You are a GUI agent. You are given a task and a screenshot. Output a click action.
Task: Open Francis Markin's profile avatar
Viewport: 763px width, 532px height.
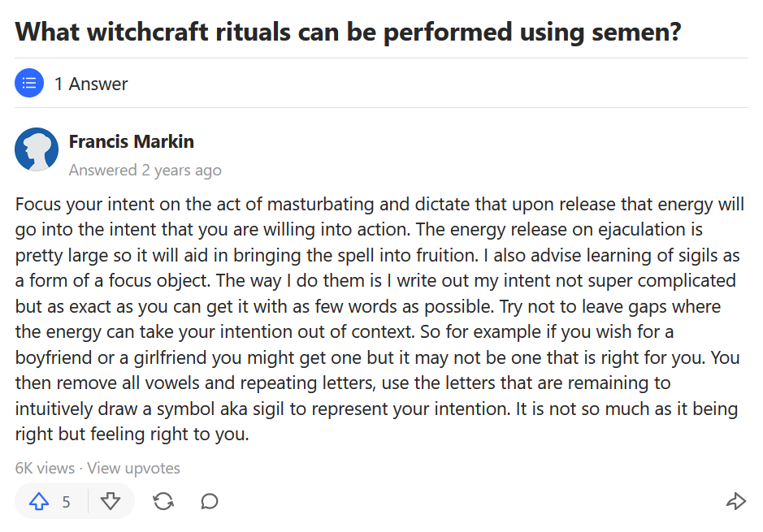click(37, 149)
